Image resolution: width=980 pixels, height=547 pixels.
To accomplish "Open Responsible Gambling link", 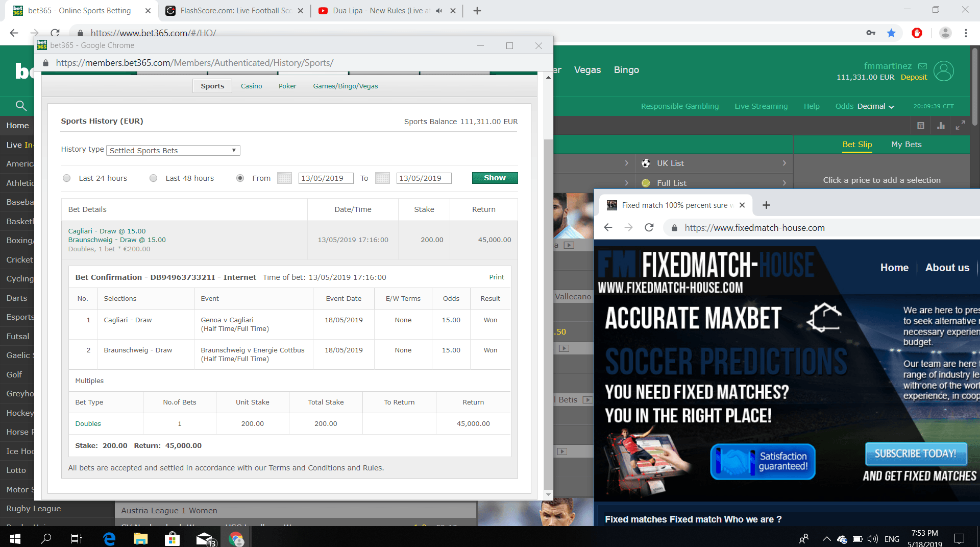I will point(680,106).
